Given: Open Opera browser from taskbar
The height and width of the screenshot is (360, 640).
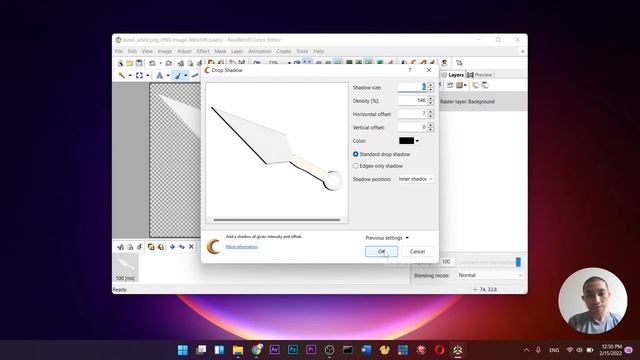Looking at the screenshot, I should [x=439, y=350].
